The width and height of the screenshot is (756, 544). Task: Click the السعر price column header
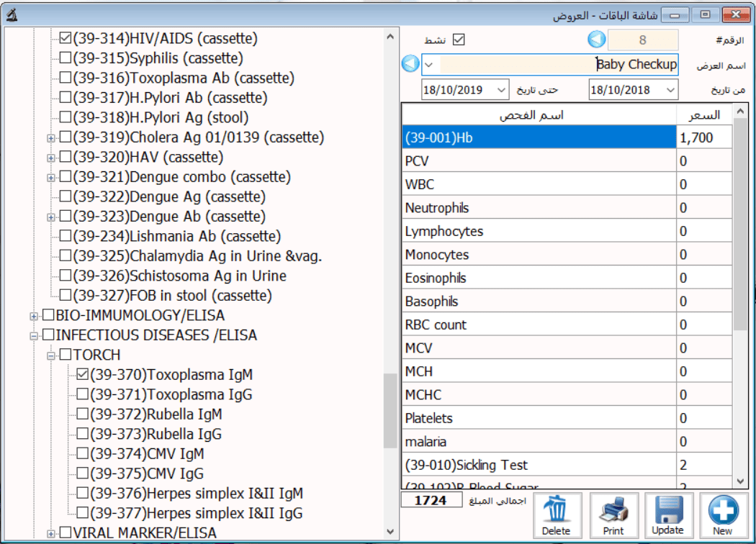pos(704,115)
